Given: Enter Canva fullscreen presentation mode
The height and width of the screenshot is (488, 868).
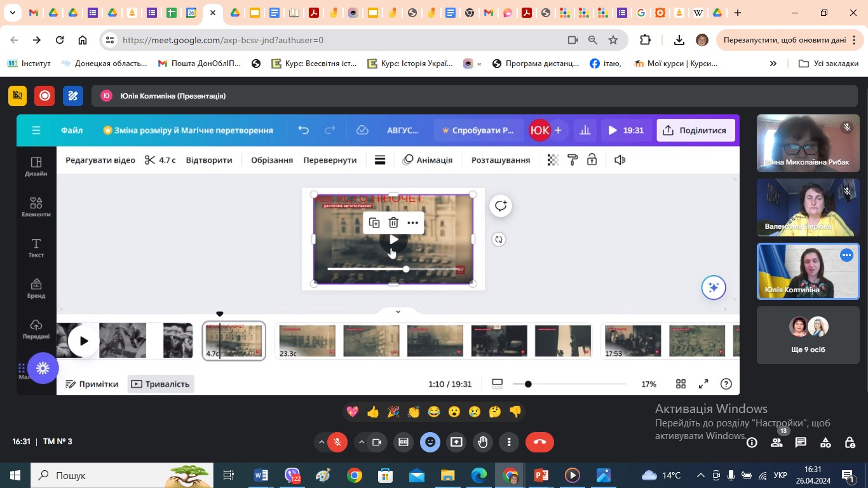Looking at the screenshot, I should click(x=703, y=384).
